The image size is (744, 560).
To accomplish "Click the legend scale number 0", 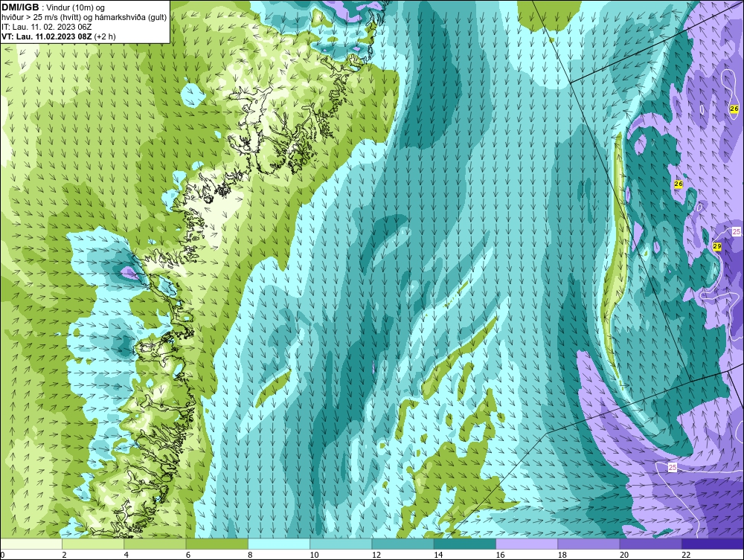I will click(x=2, y=555).
